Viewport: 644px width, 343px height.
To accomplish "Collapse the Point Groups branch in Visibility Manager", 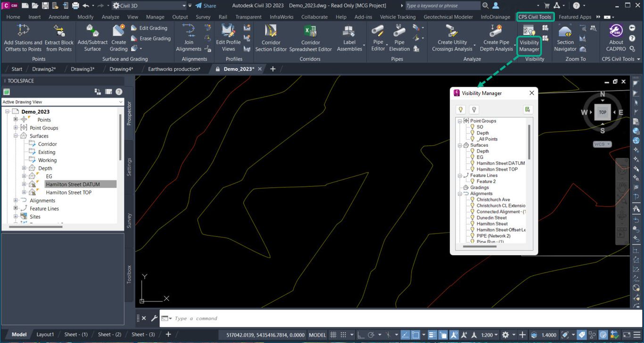I will point(460,121).
